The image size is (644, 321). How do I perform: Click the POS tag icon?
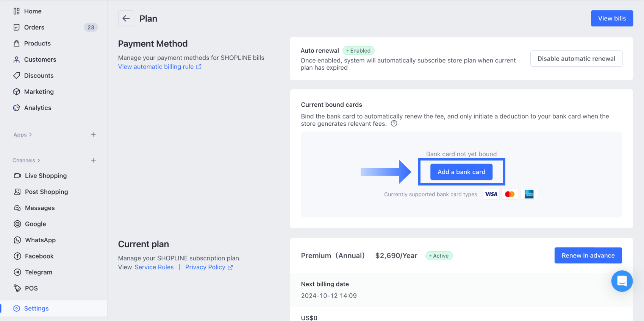click(x=17, y=288)
